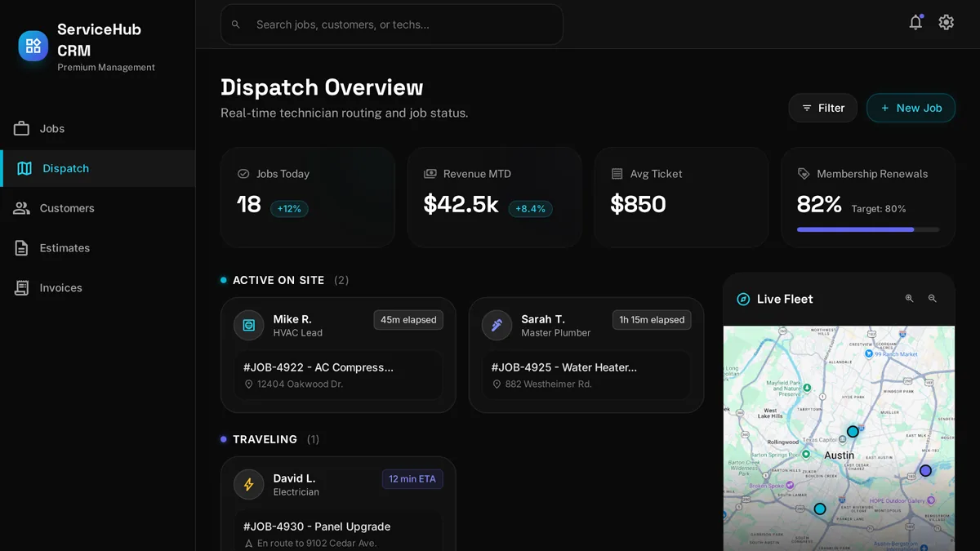
Task: Click the Live Fleet compass icon
Action: 743,300
